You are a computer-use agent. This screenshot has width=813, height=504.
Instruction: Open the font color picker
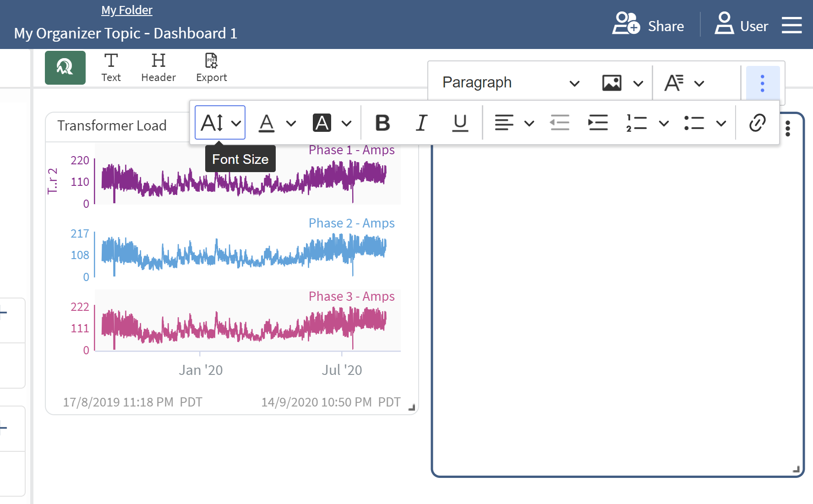pyautogui.click(x=291, y=123)
